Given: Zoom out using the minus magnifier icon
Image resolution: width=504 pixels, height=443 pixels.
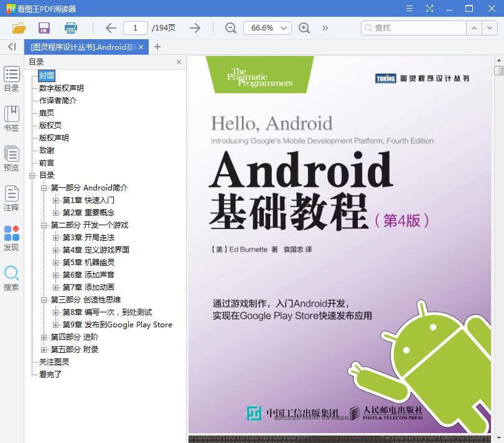Looking at the screenshot, I should pos(230,28).
